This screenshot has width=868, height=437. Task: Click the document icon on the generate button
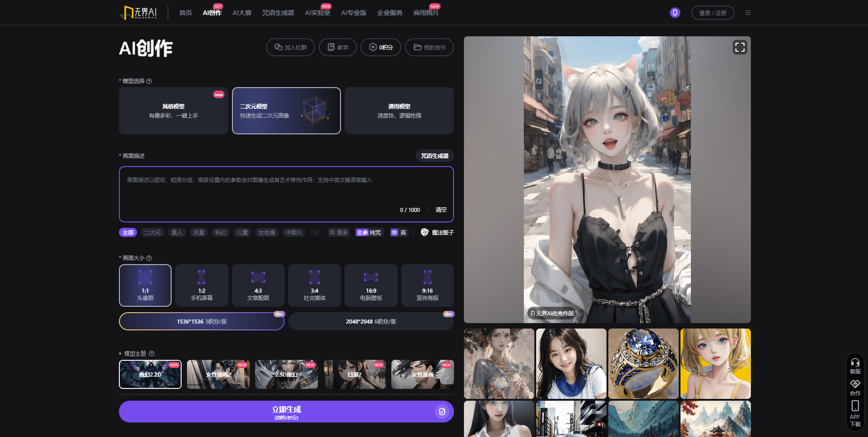tap(442, 412)
